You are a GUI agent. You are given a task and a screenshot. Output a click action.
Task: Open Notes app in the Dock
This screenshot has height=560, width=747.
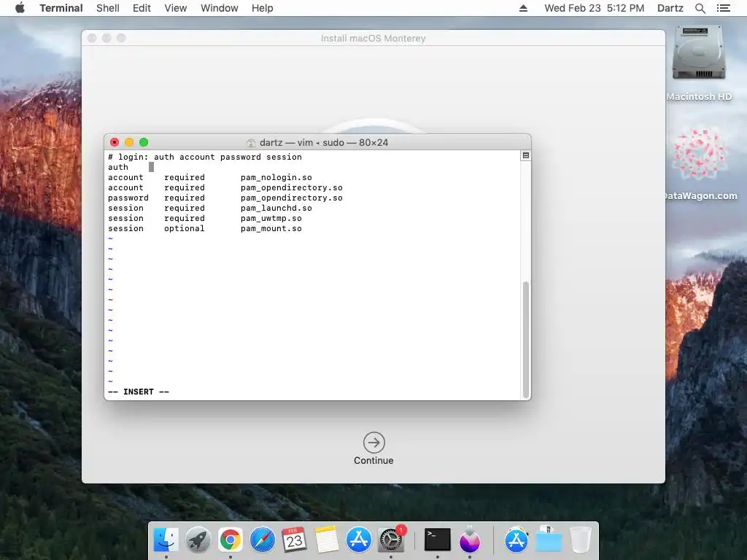326,540
